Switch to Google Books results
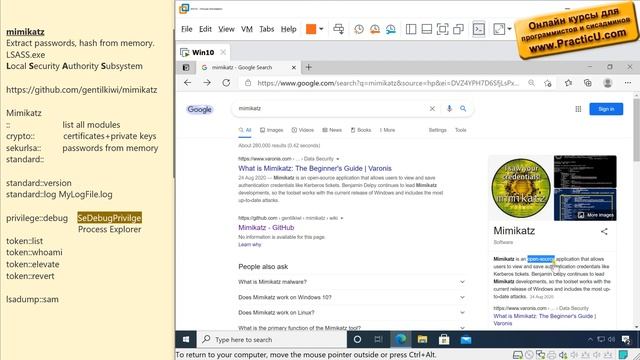 [x=361, y=130]
